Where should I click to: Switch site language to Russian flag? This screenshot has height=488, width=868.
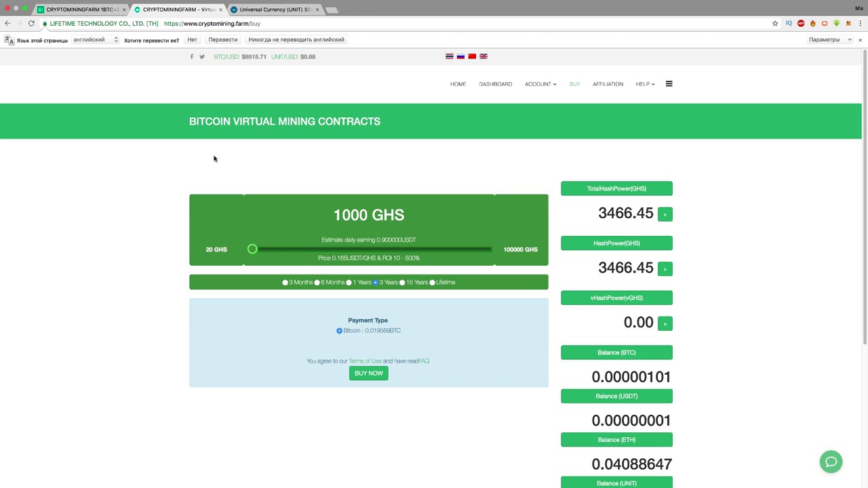[460, 56]
